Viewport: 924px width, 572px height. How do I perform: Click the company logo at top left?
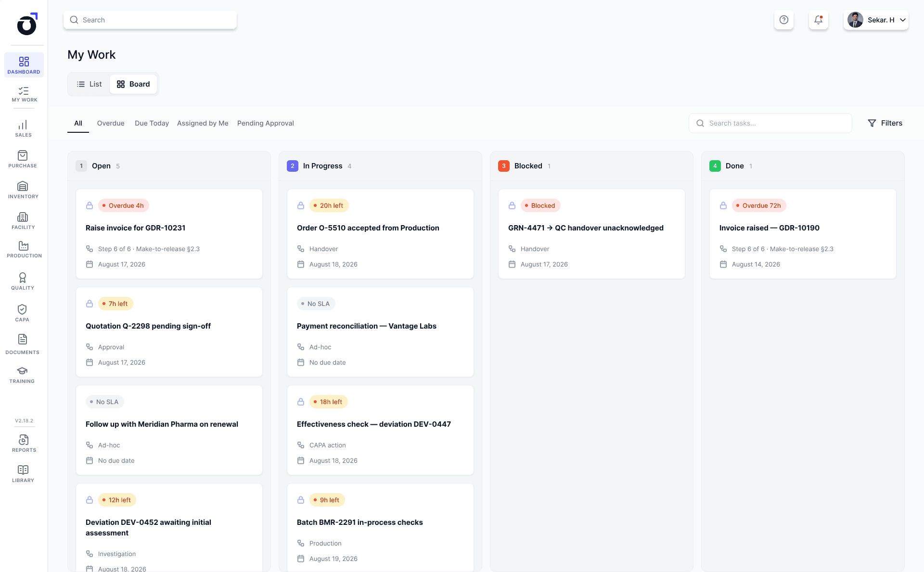click(27, 24)
